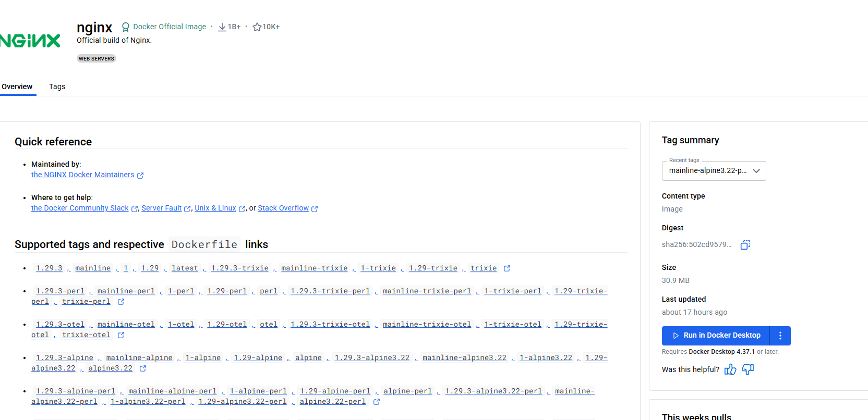Click the downloads 1B+ icon
Screen dimensions: 868x420
pos(222,27)
